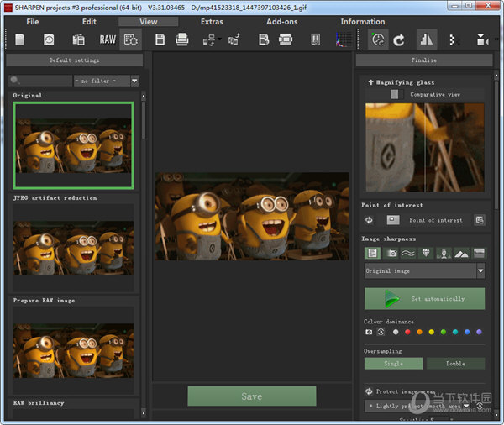The width and height of the screenshot is (504, 425).
Task: Select the JPEG artifact reduction preset thumbnail
Action: tap(74, 248)
